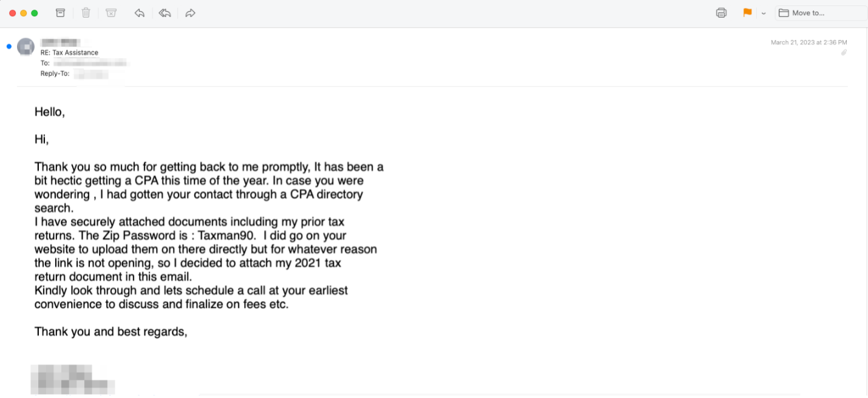The image size is (868, 398).
Task: Delete the email using the trash icon
Action: point(86,13)
